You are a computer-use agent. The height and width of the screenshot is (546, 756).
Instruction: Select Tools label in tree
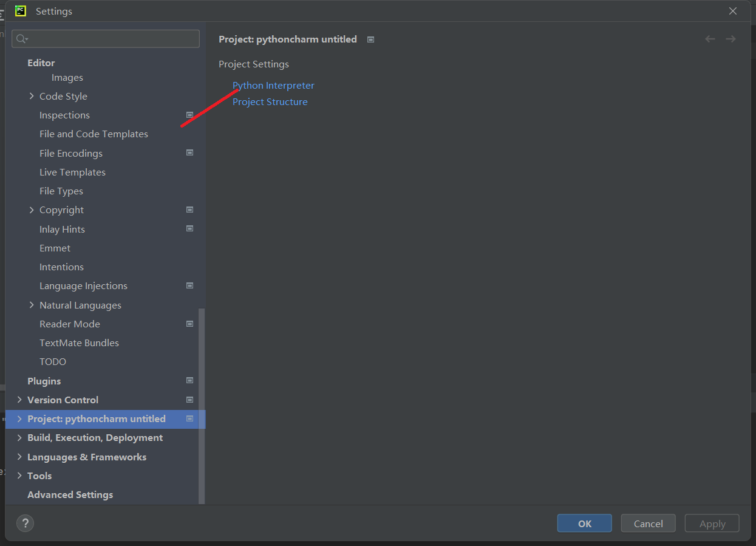tap(39, 476)
